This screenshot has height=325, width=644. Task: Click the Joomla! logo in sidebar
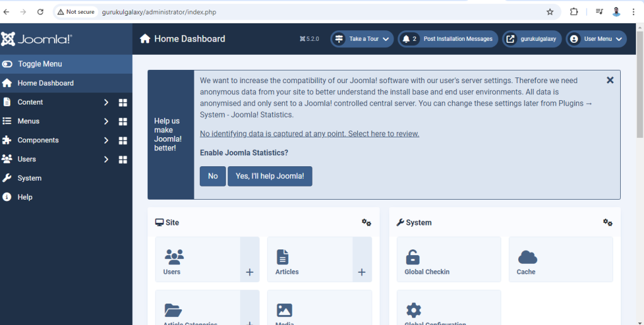pyautogui.click(x=36, y=39)
